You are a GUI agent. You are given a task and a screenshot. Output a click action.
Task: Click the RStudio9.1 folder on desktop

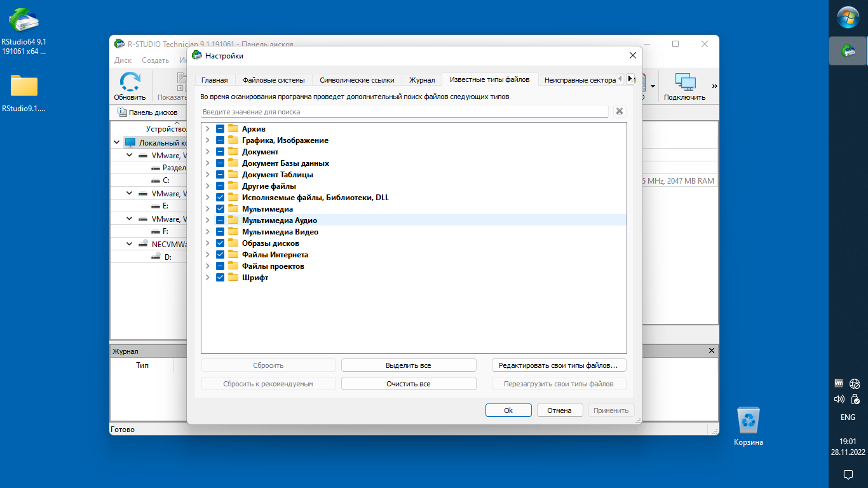coord(24,86)
